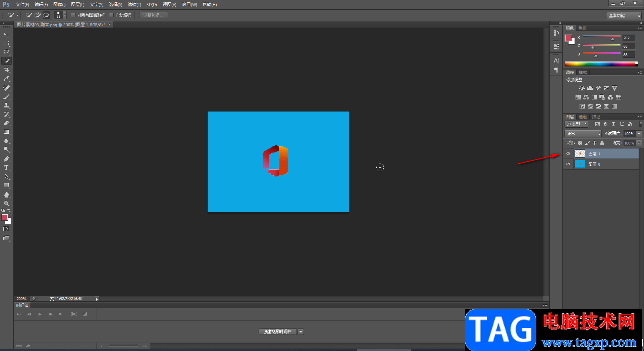
Task: Open fill slider dropdown arrow
Action: coord(639,143)
